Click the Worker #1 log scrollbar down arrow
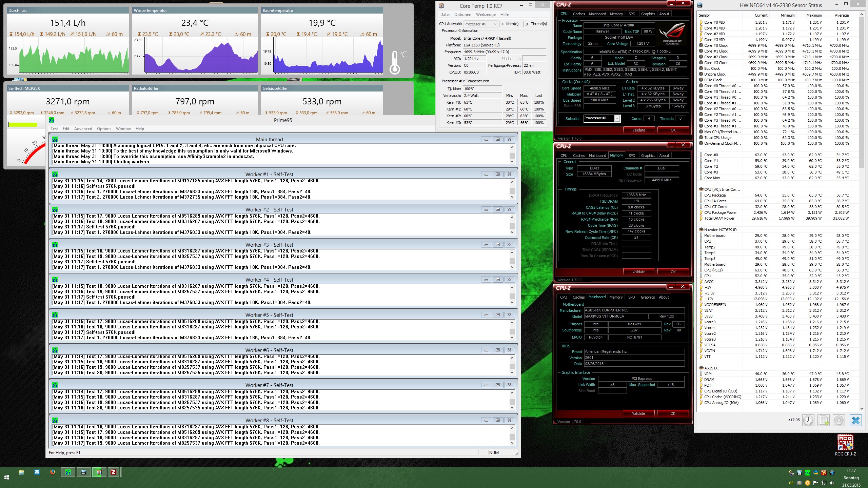The height and width of the screenshot is (488, 868). (x=512, y=197)
